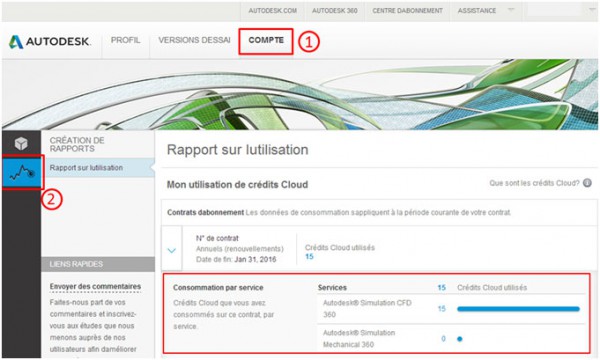Viewport: 600px width, 360px height.
Task: Open the ASSISTANCE menu item
Action: click(477, 11)
